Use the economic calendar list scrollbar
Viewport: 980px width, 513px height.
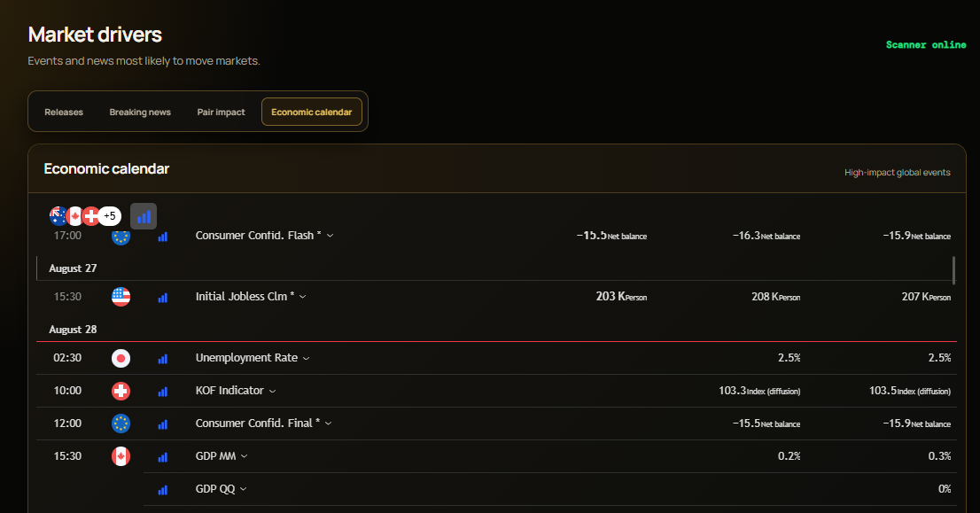click(953, 270)
